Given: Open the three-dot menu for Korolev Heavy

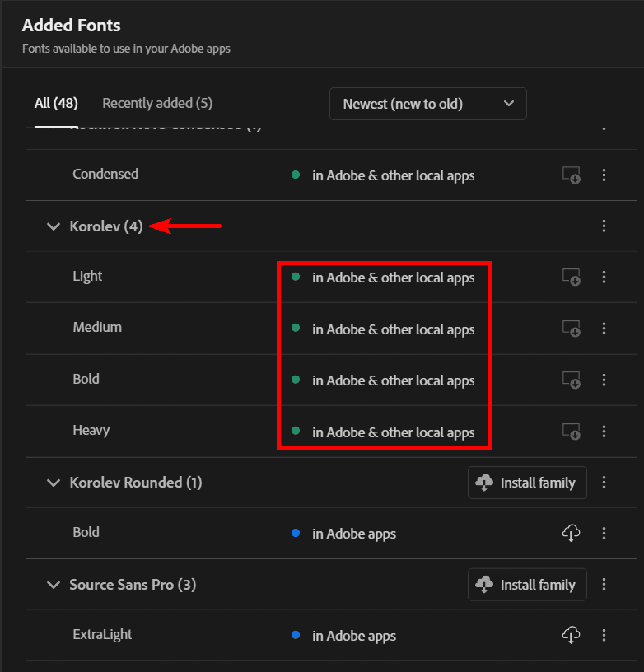Looking at the screenshot, I should [x=604, y=431].
